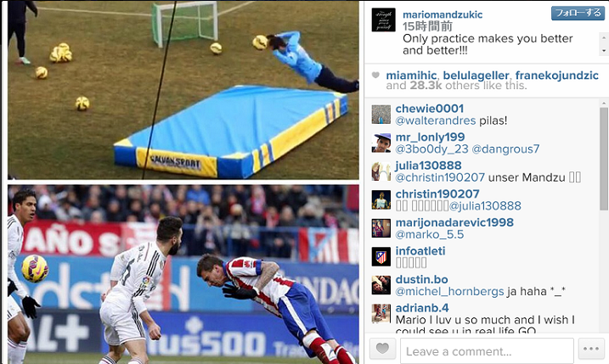This screenshot has width=609, height=364.
Task: Open franekojundzic's profile from likes
Action: [x=557, y=76]
